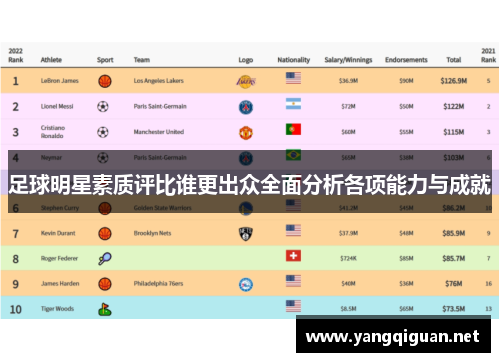Select the athlete name James Harden

coord(60,284)
